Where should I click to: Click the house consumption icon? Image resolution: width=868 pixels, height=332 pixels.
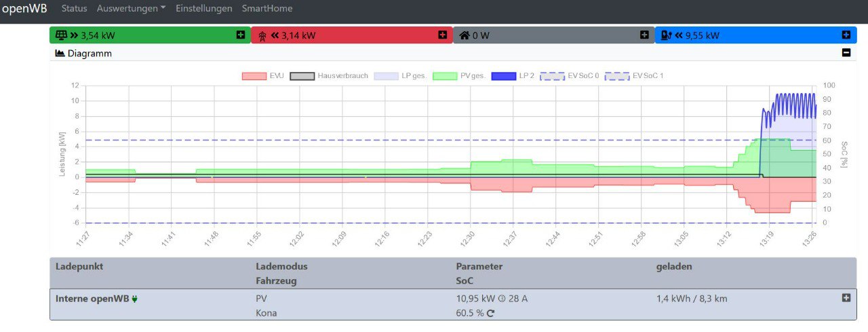coord(464,35)
